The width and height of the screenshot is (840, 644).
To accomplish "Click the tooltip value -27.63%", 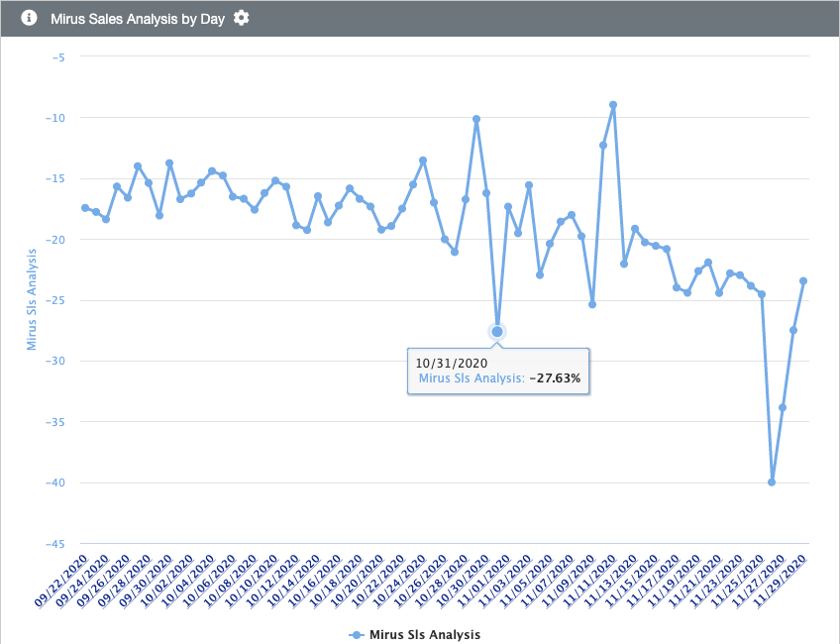I will 555,378.
